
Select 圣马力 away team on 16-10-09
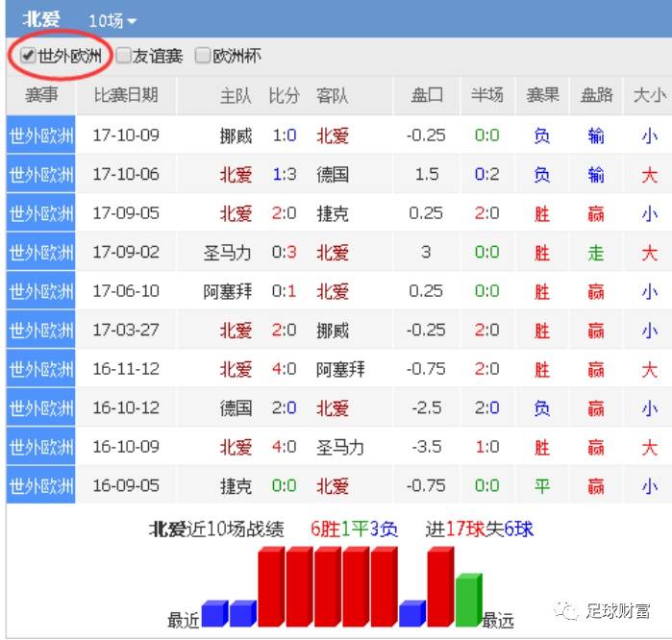pyautogui.click(x=340, y=447)
